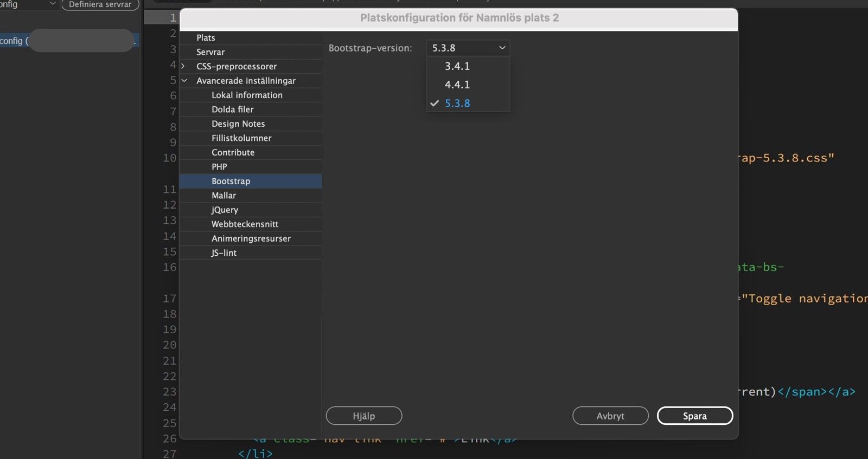Select CSS-preprocessorer in the sidebar
The width and height of the screenshot is (868, 459).
pyautogui.click(x=251, y=66)
